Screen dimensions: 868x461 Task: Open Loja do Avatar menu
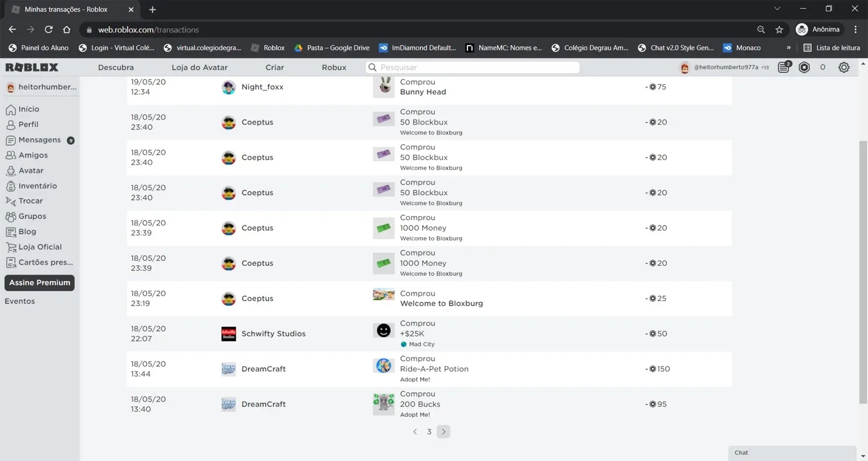pyautogui.click(x=200, y=68)
